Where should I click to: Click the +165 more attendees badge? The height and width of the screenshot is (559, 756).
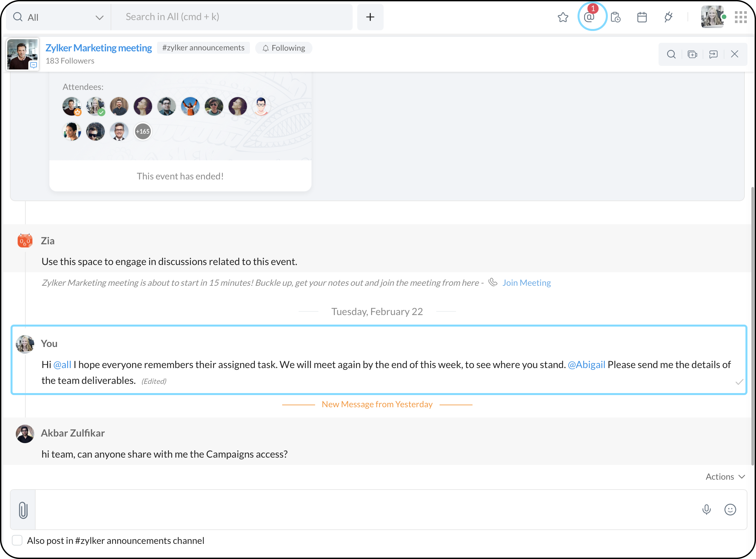click(143, 131)
